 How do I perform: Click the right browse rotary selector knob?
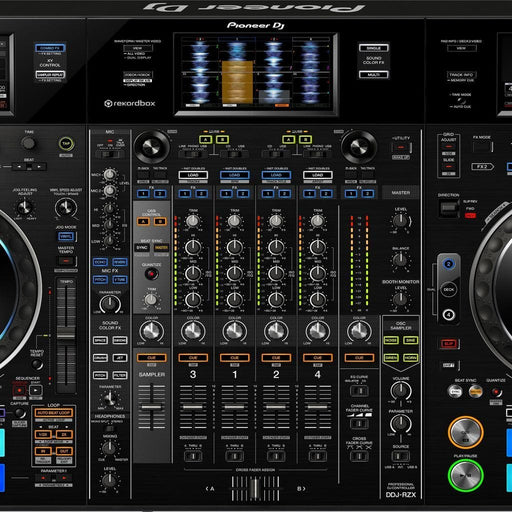click(x=359, y=147)
